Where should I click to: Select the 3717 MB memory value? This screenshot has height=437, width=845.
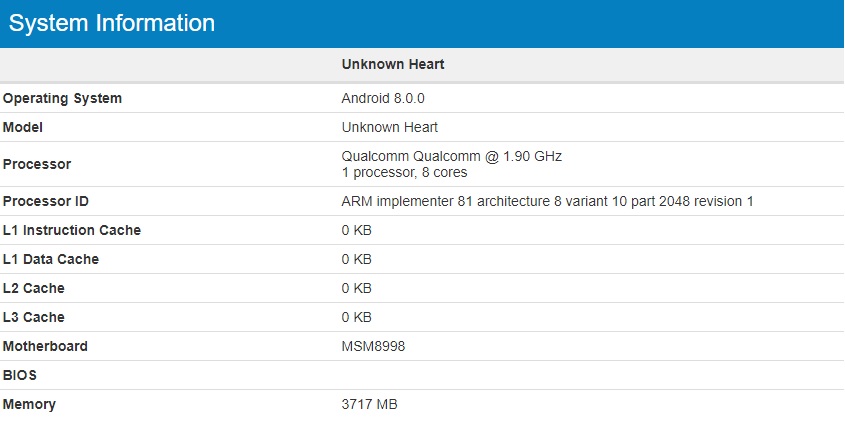pos(370,405)
